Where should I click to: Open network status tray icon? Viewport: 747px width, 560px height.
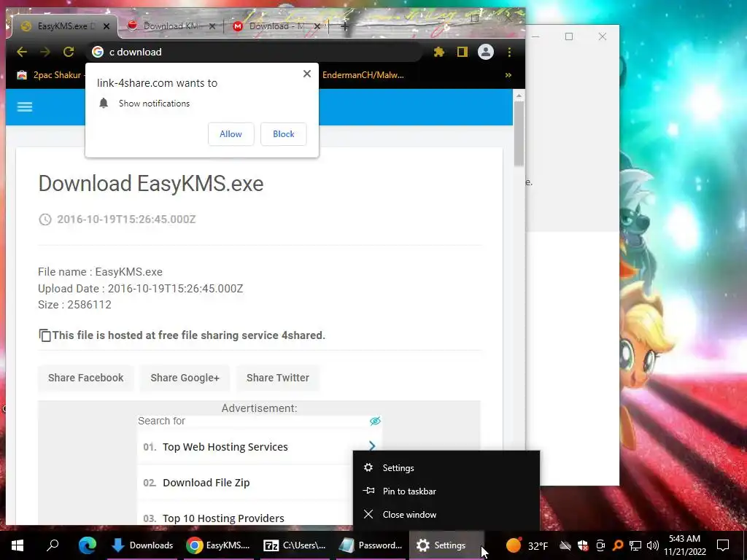[635, 545]
